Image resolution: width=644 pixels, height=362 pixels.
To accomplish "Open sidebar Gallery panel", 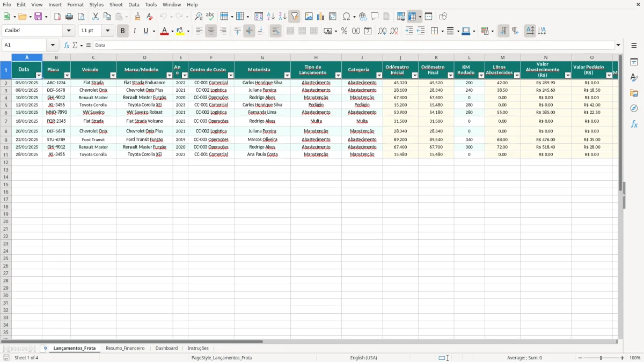I will click(x=634, y=93).
